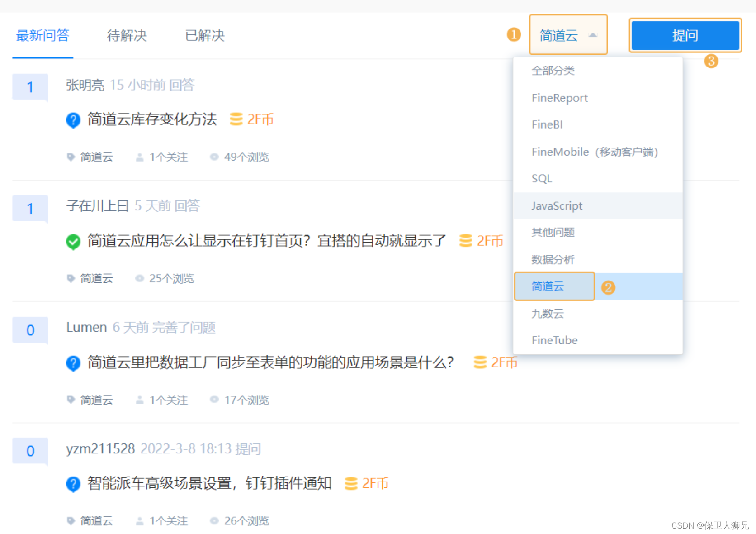Click eye icon beside 49个浏览

pyautogui.click(x=214, y=157)
